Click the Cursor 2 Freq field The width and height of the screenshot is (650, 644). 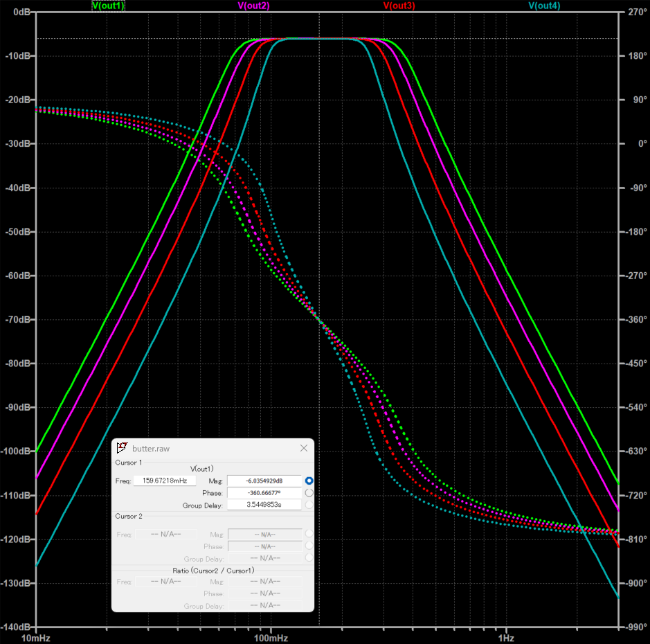pyautogui.click(x=166, y=534)
